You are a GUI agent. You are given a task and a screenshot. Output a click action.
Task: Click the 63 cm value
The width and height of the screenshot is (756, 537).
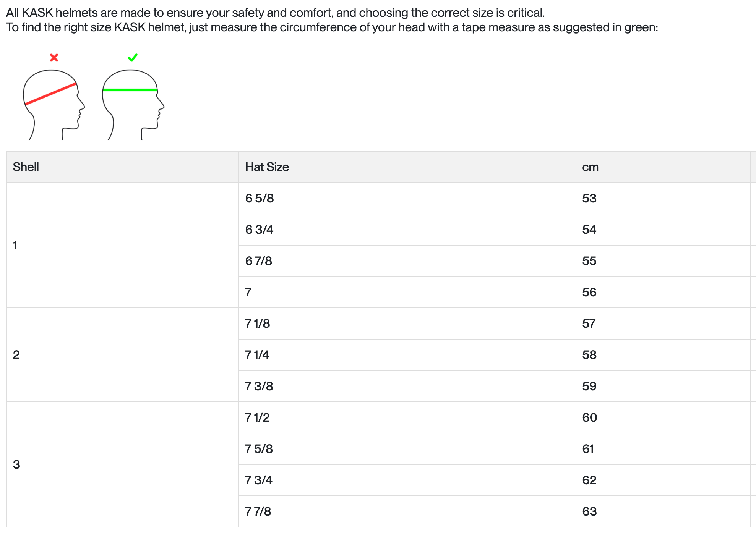tap(589, 511)
